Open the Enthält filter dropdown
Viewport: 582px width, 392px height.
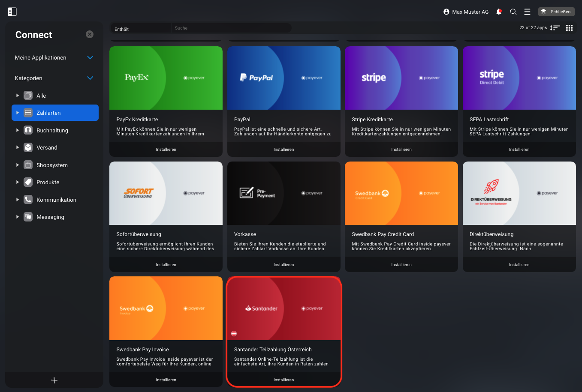[x=141, y=28]
